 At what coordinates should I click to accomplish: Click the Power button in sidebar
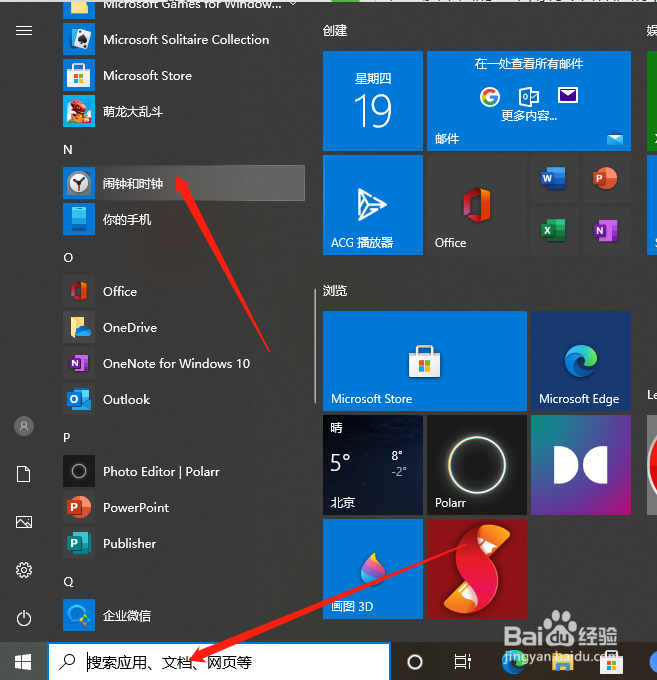coord(24,618)
